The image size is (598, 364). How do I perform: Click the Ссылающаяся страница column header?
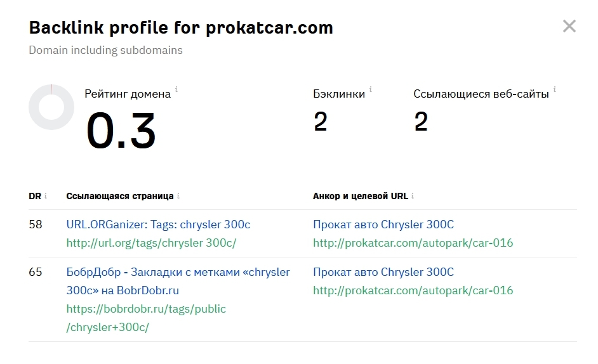coord(120,196)
